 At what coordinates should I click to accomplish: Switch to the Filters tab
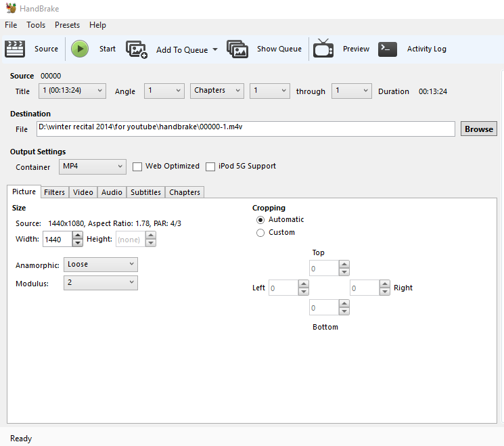pyautogui.click(x=54, y=192)
